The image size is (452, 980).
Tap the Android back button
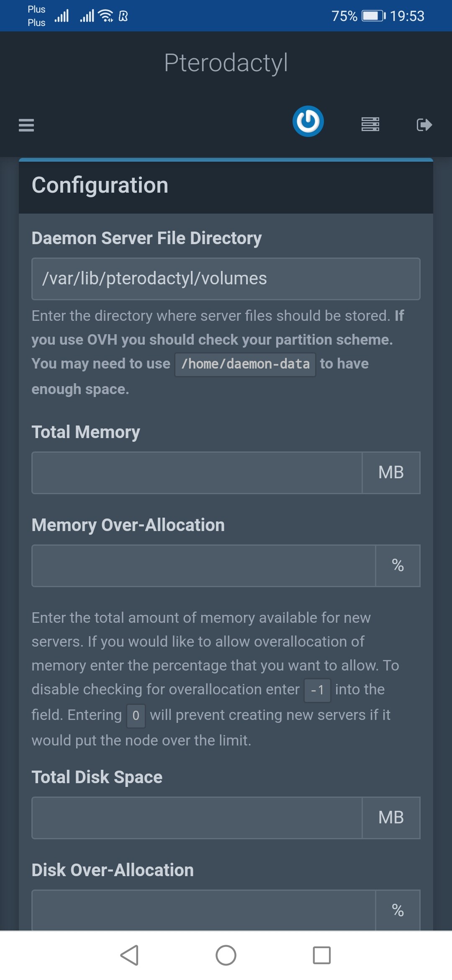tap(129, 955)
